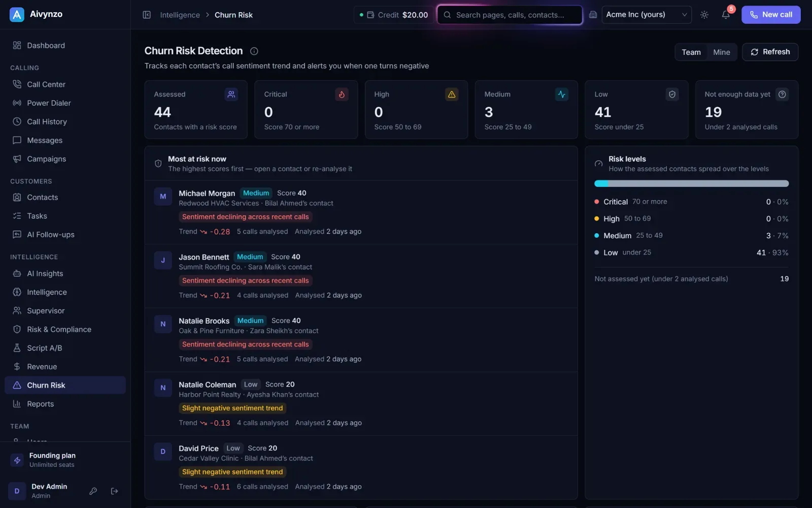Image resolution: width=812 pixels, height=508 pixels.
Task: Switch the view to Mine
Action: pyautogui.click(x=722, y=52)
